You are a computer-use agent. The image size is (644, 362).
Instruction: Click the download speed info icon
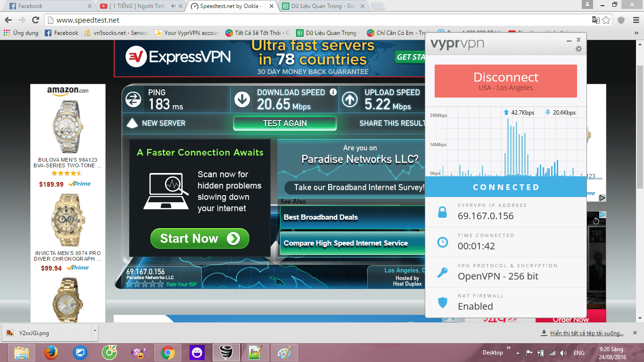[x=333, y=92]
